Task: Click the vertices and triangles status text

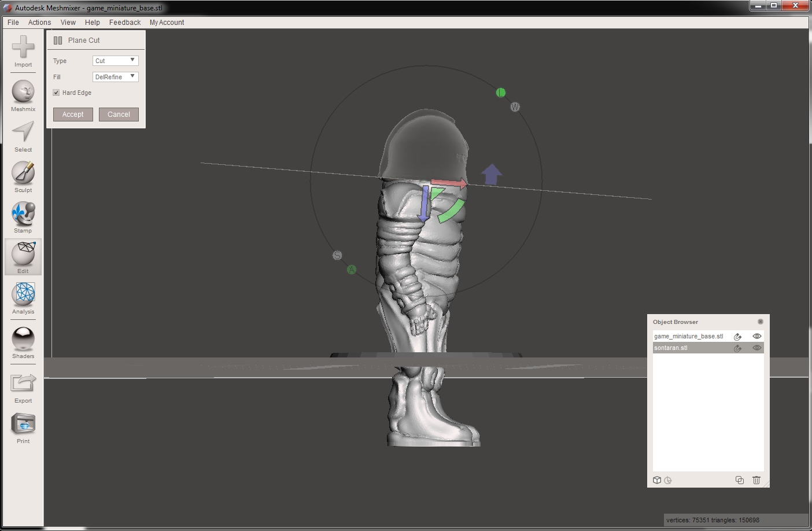Action: pyautogui.click(x=713, y=520)
